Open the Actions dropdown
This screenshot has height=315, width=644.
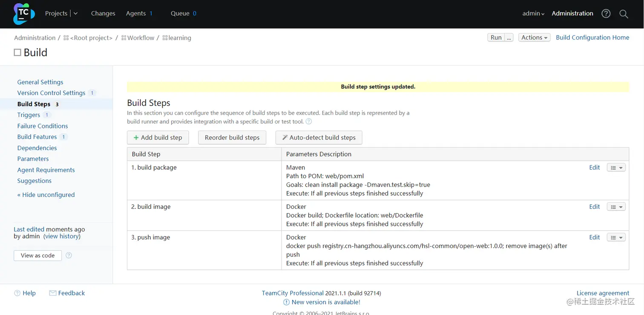[x=534, y=38]
